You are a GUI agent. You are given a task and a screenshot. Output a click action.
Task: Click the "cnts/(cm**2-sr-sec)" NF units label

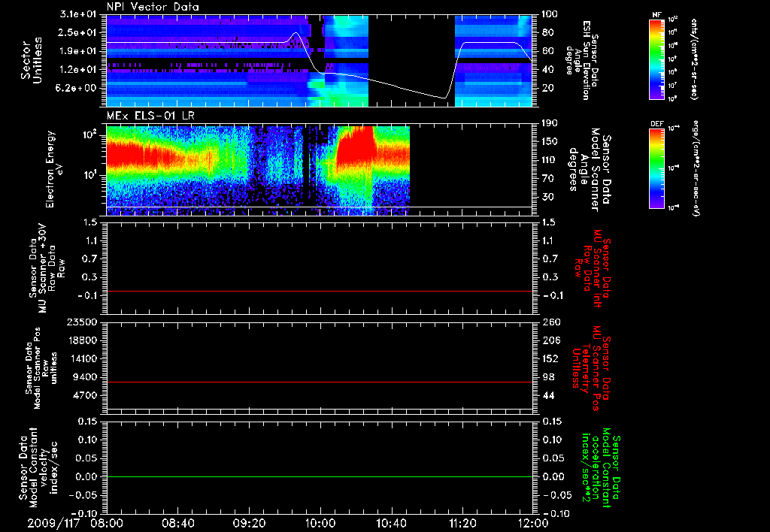coord(693,59)
